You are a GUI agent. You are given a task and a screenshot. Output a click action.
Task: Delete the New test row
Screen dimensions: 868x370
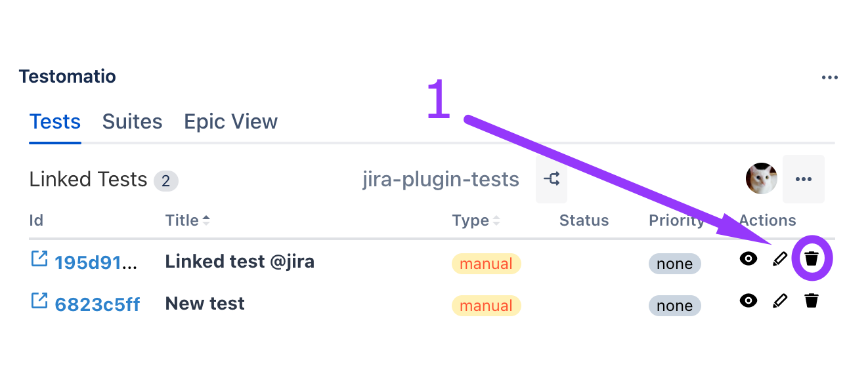coord(812,300)
